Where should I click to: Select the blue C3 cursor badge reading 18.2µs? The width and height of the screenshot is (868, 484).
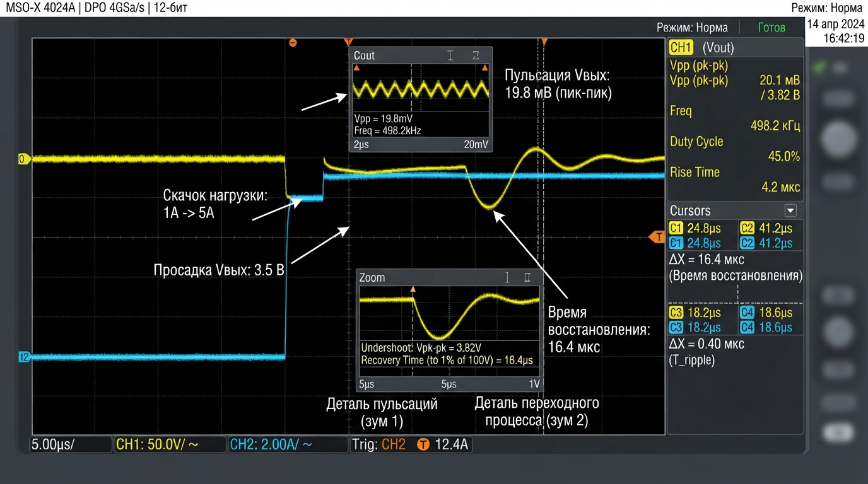click(x=676, y=327)
